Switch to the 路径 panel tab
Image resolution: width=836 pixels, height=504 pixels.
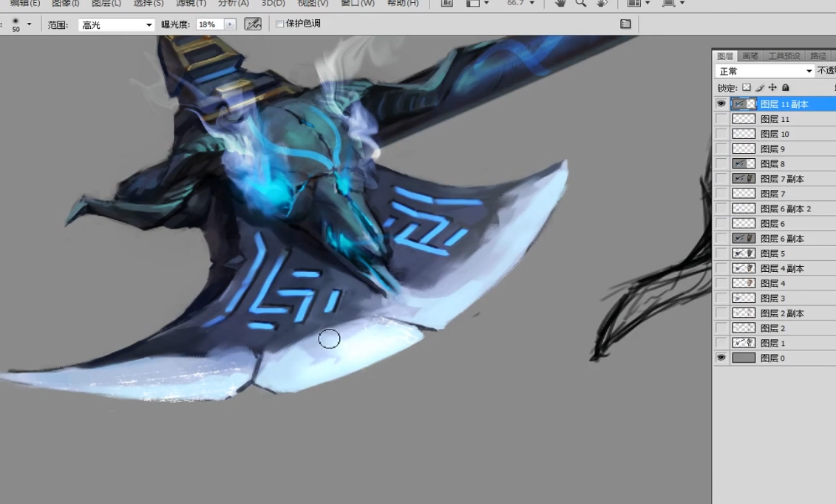click(818, 56)
